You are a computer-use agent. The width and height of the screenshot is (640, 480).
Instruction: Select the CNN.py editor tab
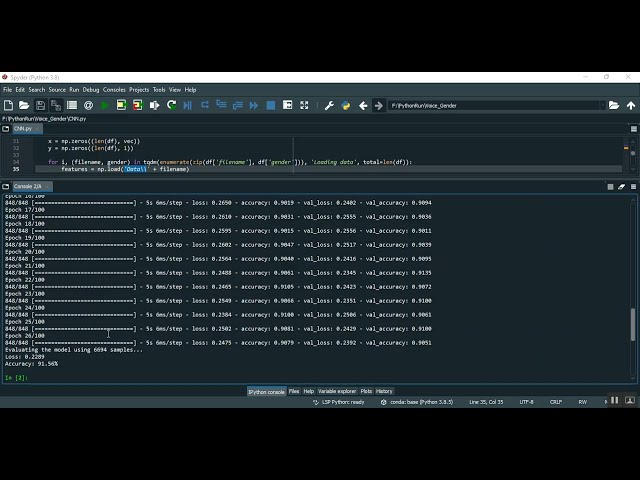coord(27,129)
